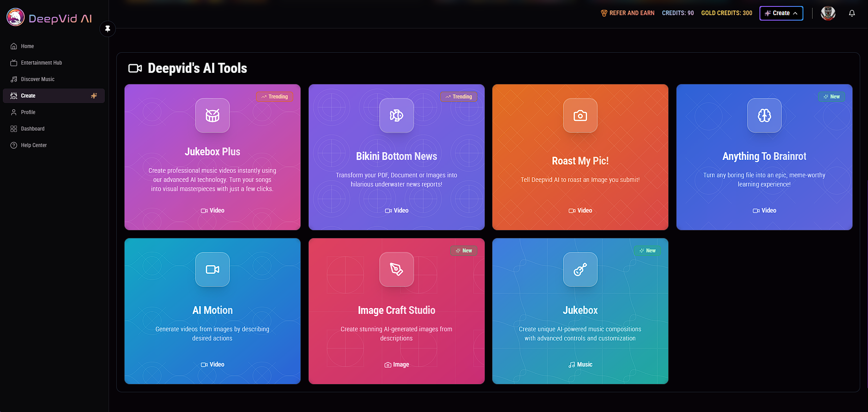Image resolution: width=868 pixels, height=412 pixels.
Task: Open AI Motion tool title
Action: (x=213, y=310)
